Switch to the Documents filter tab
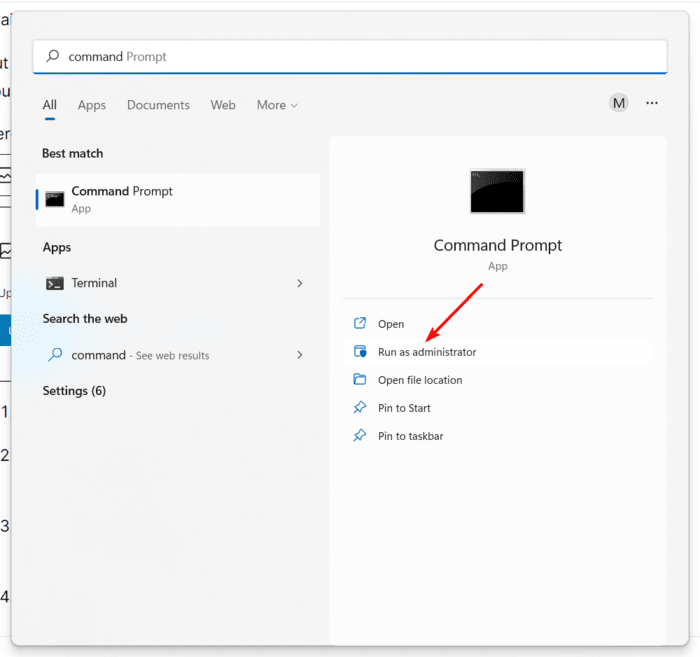The width and height of the screenshot is (700, 657). 158,105
